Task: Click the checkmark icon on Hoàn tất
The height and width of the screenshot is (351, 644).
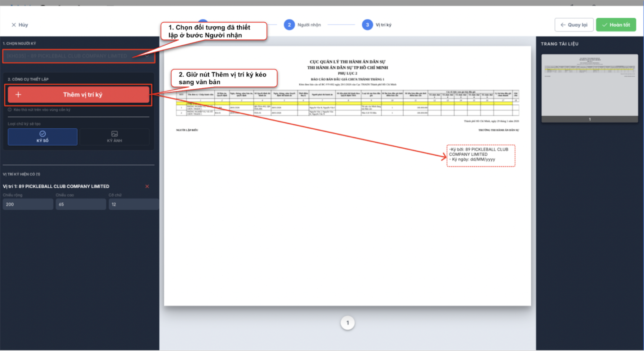Action: 604,25
